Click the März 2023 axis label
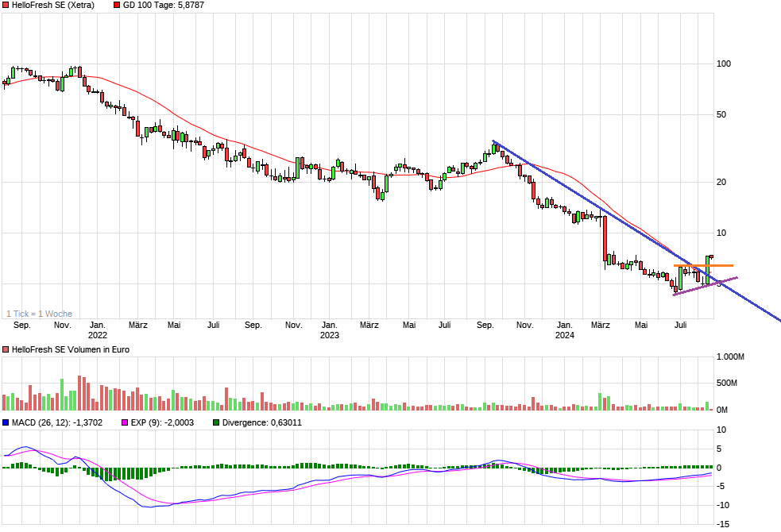This screenshot has height=532, width=781. coord(371,325)
